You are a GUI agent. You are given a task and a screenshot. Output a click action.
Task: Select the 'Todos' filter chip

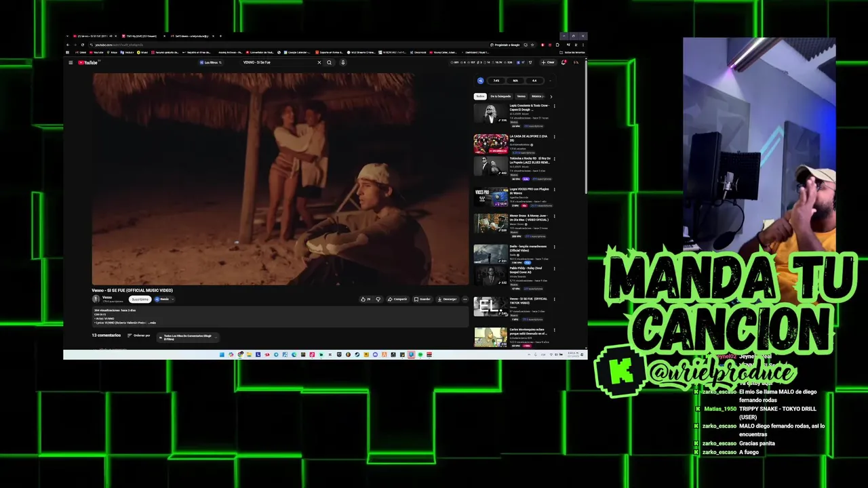(480, 96)
